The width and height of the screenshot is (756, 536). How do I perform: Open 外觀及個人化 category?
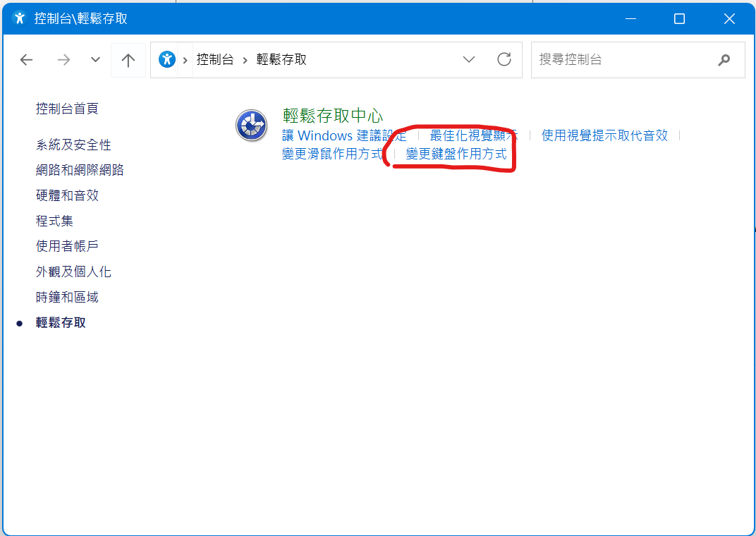coord(73,272)
